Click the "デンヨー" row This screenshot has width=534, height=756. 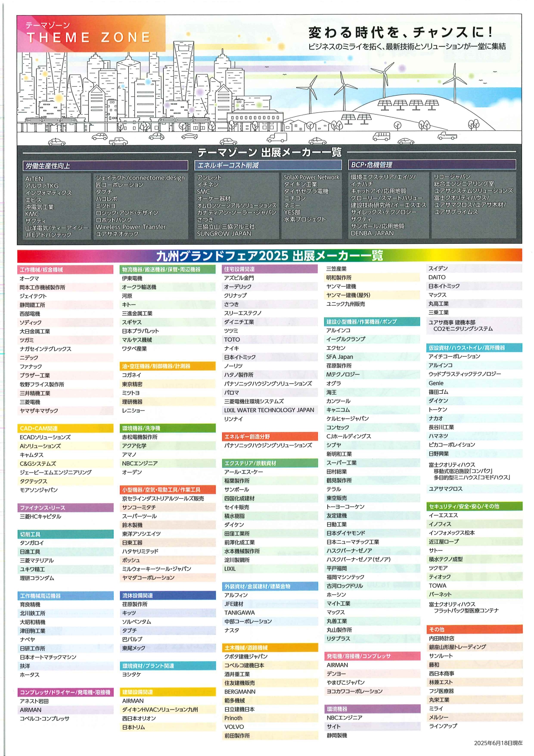(x=372, y=674)
